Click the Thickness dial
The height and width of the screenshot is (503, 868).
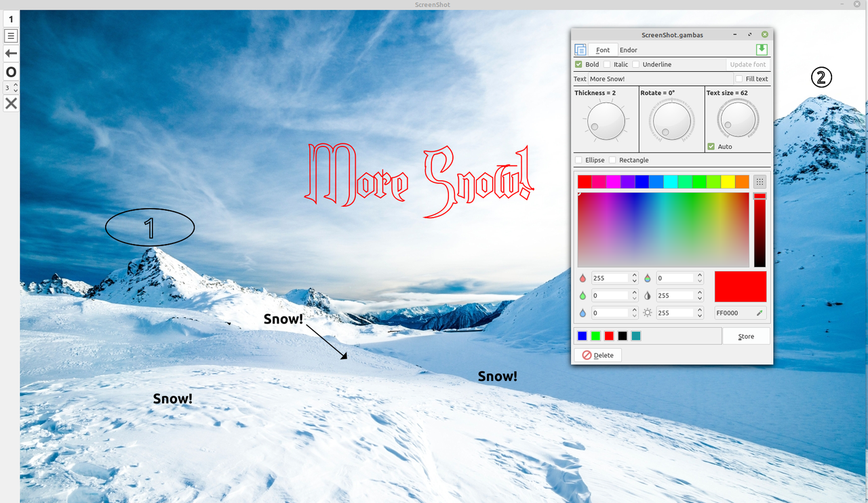point(606,121)
